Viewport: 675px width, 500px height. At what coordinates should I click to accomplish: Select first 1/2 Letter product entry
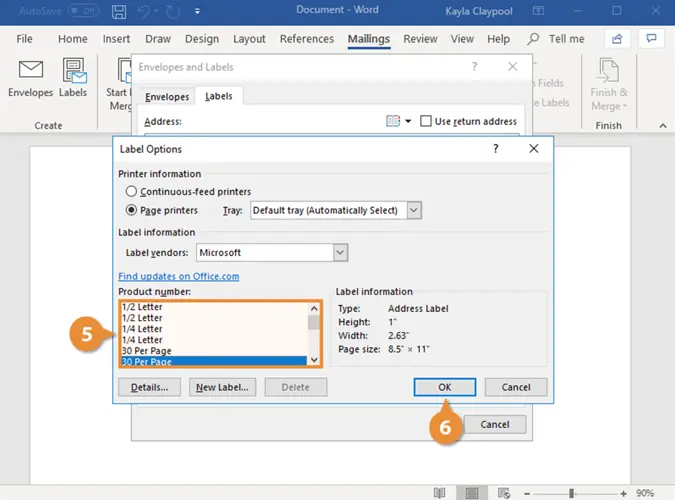click(214, 307)
